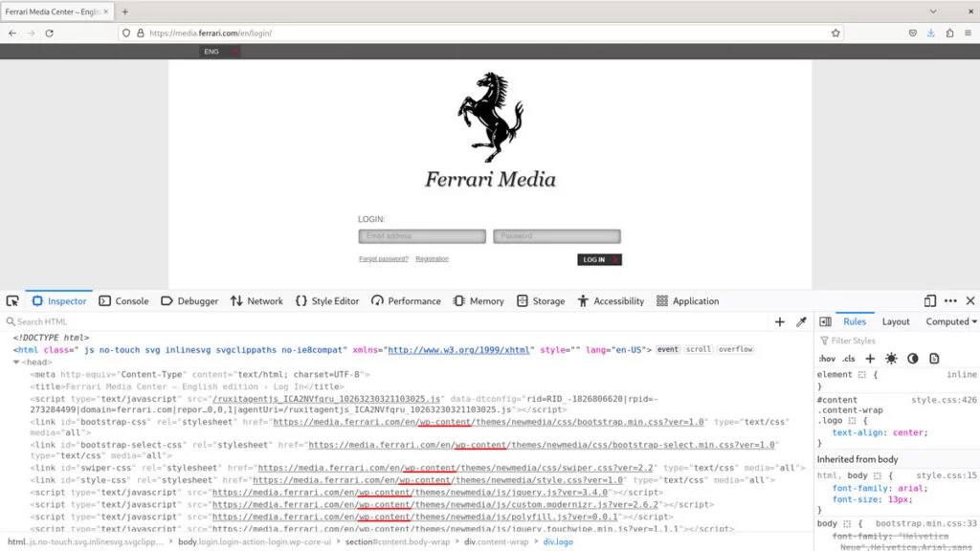The height and width of the screenshot is (551, 980).
Task: Click the Forgot password link
Action: coord(383,259)
